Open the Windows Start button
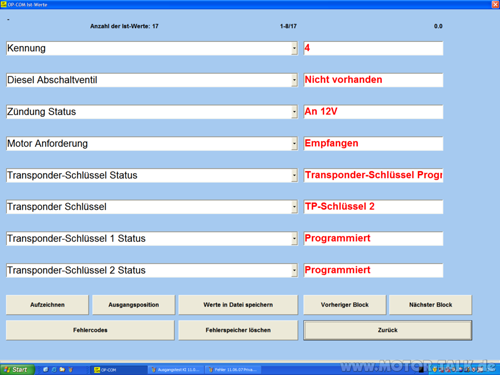 coord(17,370)
